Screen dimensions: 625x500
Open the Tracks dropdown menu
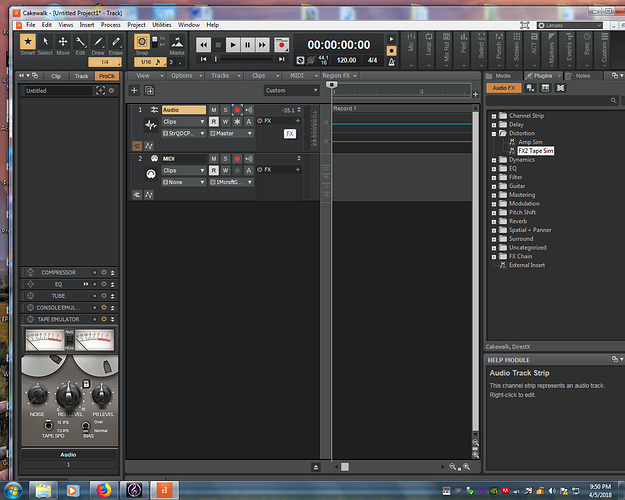tap(224, 75)
